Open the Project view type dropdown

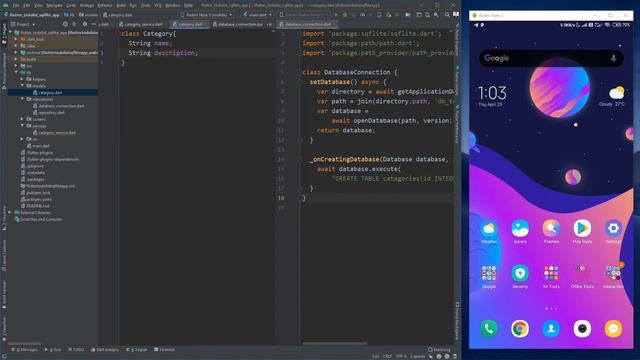click(22, 24)
